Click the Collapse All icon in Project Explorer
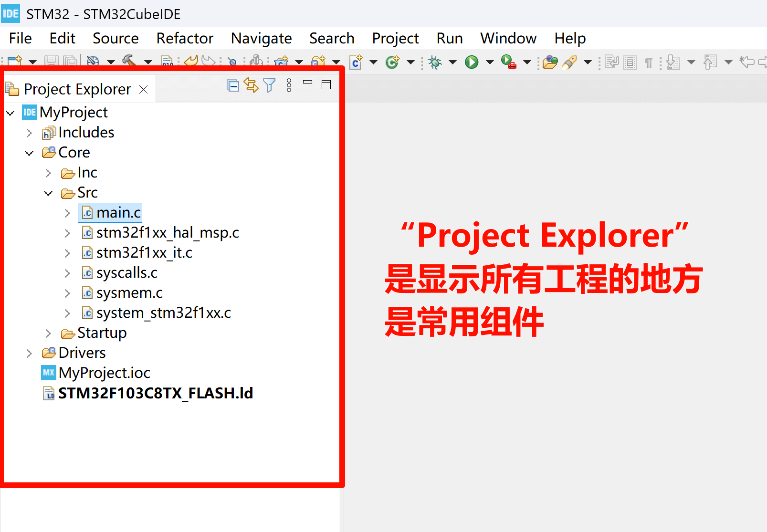This screenshot has width=767, height=532. 233,85
